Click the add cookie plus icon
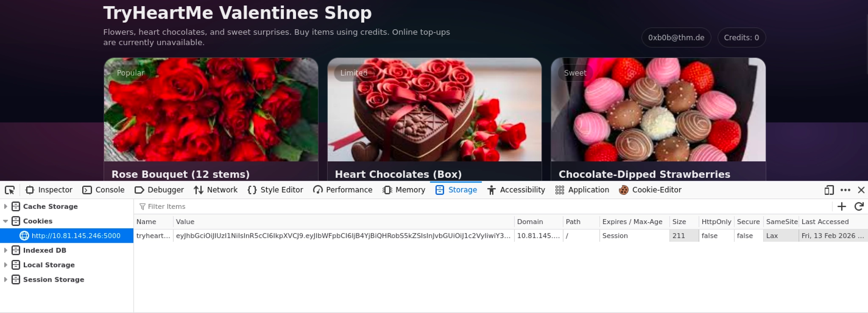Screen dimensions: 868x313 coord(842,206)
